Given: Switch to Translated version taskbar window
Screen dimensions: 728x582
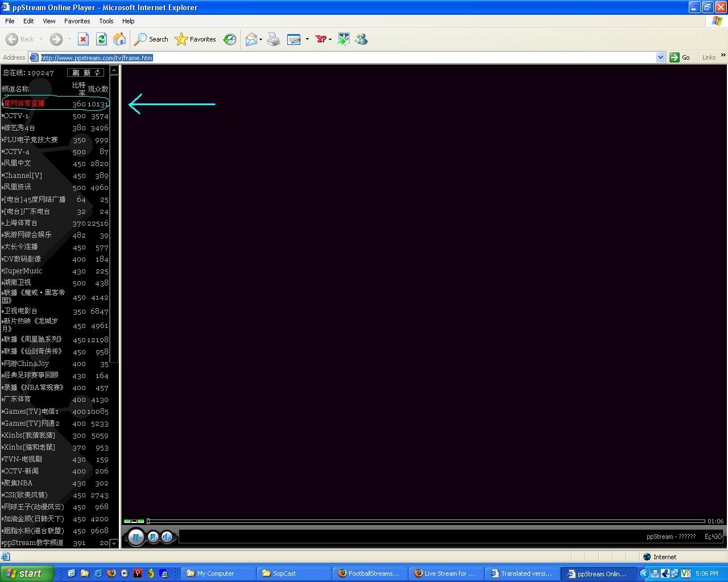Looking at the screenshot, I should (522, 573).
